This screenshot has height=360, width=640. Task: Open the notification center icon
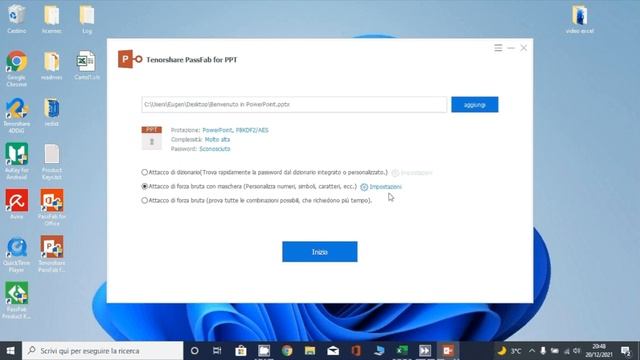(x=626, y=351)
